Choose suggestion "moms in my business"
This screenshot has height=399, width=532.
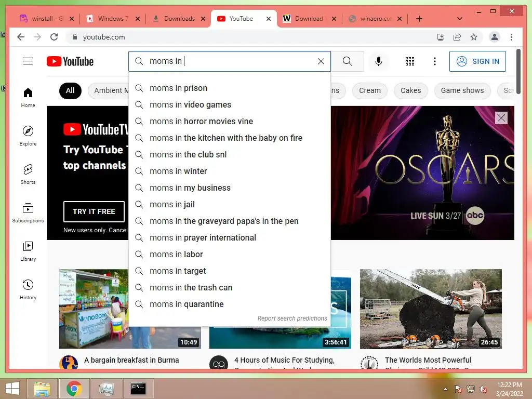(x=229, y=188)
